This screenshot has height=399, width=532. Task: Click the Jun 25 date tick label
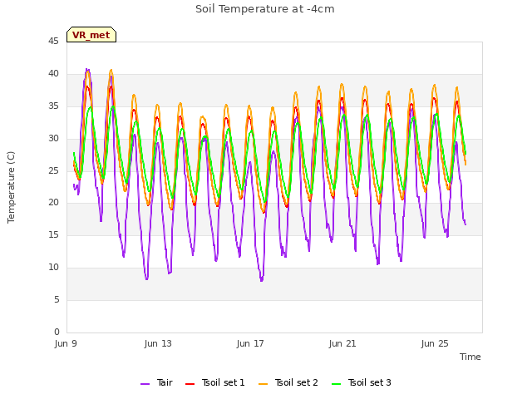(x=435, y=343)
